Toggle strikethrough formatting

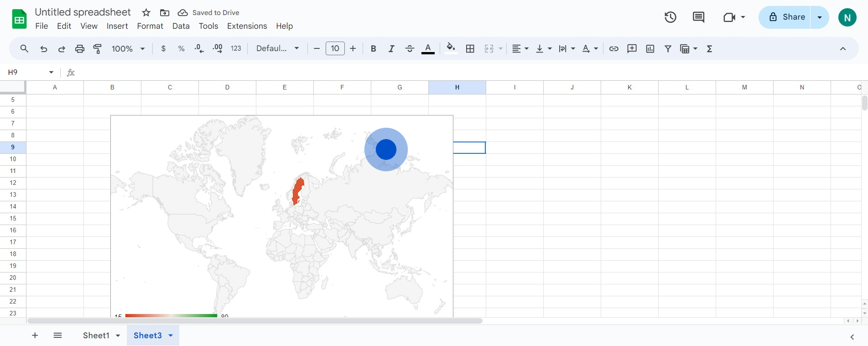click(x=410, y=48)
